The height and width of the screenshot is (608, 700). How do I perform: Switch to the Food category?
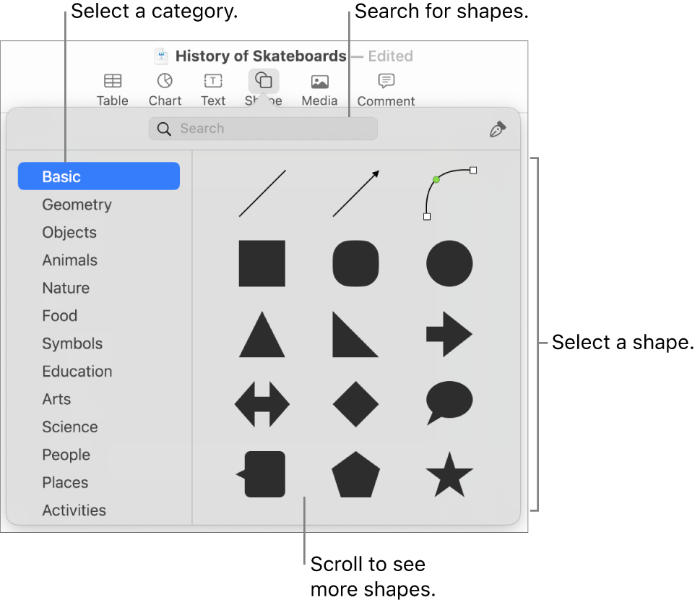tap(60, 316)
